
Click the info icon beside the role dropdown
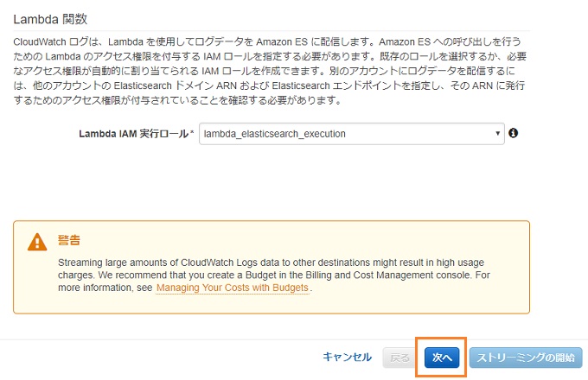pyautogui.click(x=513, y=133)
